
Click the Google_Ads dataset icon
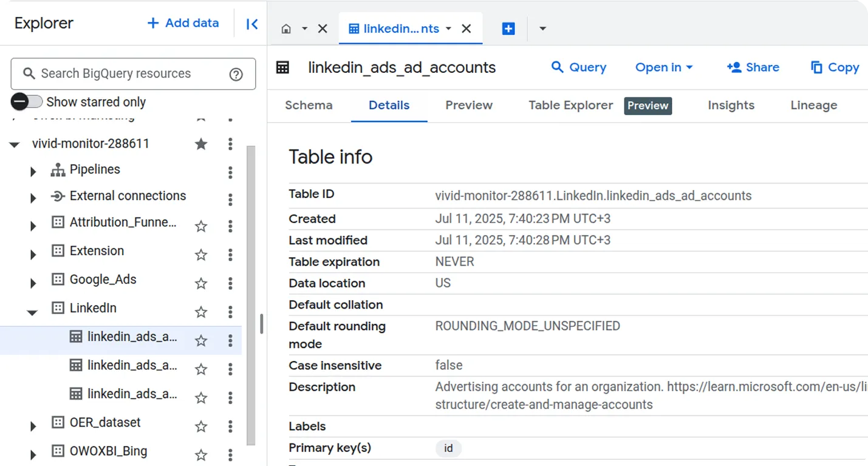point(58,279)
